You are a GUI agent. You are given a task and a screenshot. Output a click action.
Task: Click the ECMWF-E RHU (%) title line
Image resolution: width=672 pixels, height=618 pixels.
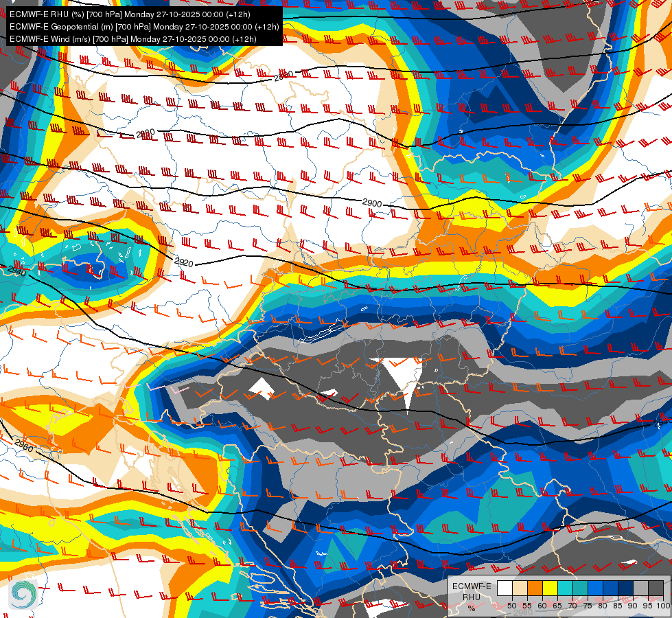pyautogui.click(x=130, y=14)
